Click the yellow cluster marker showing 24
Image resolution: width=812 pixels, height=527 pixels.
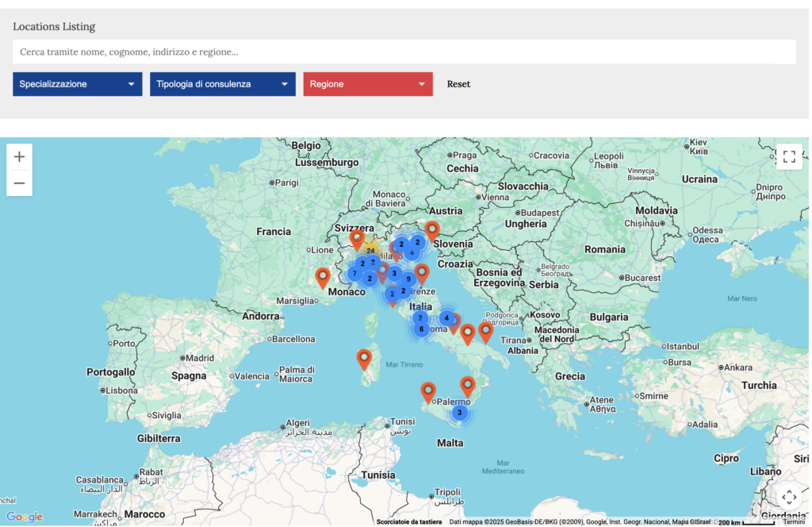pyautogui.click(x=370, y=251)
